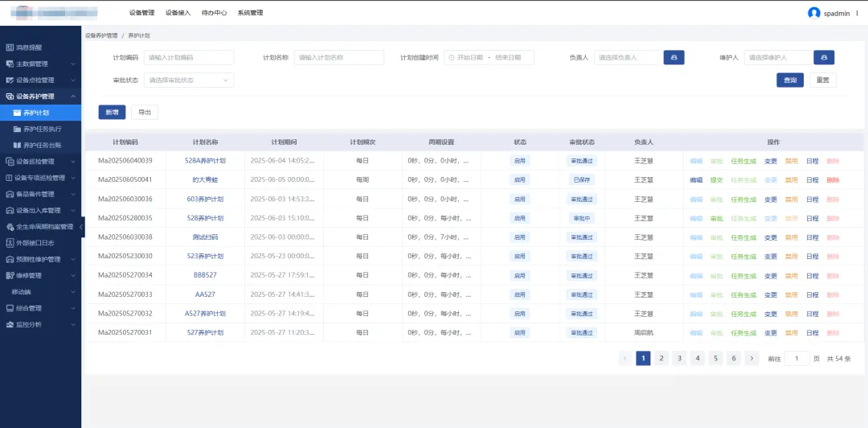Open the 设备接入 top menu
This screenshot has width=868, height=428.
(178, 13)
